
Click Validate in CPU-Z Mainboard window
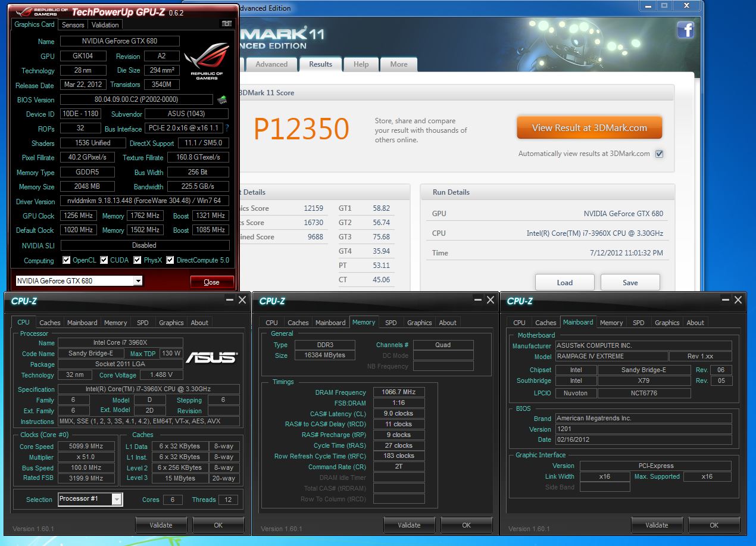[657, 525]
